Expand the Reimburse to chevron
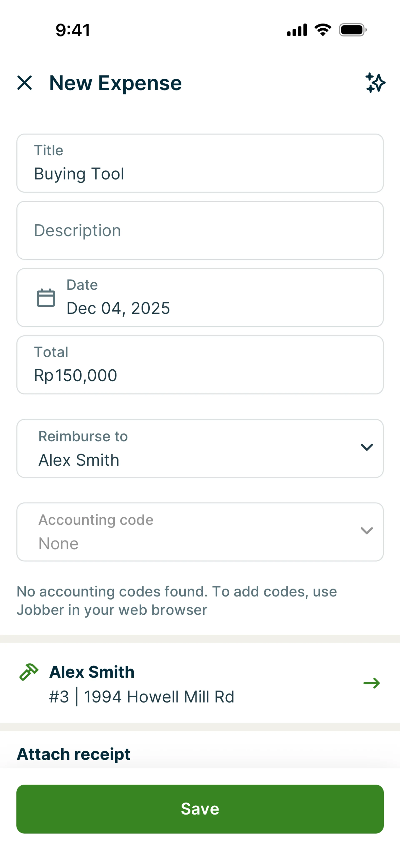The height and width of the screenshot is (868, 400). tap(367, 447)
